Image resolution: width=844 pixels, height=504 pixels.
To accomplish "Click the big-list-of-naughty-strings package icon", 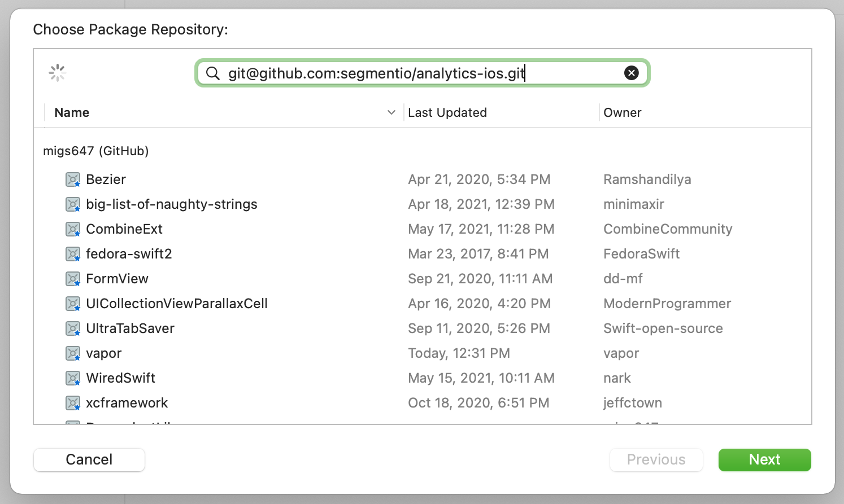I will click(73, 204).
